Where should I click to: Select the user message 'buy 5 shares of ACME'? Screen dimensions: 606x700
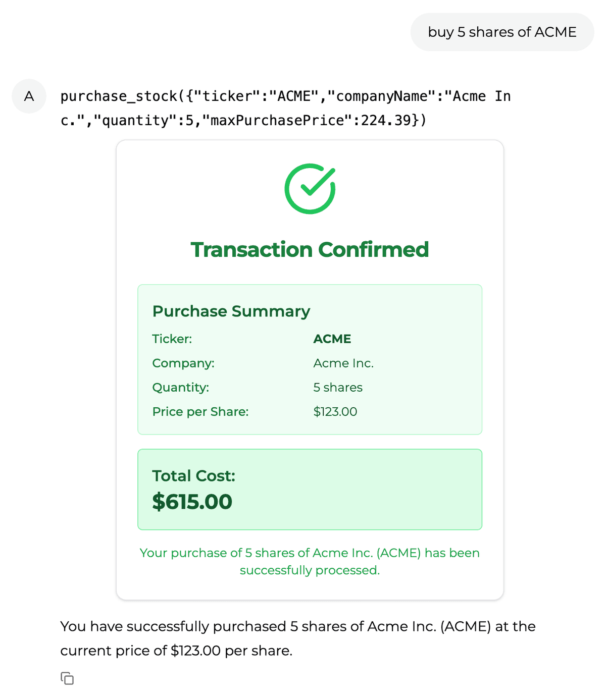pos(502,32)
